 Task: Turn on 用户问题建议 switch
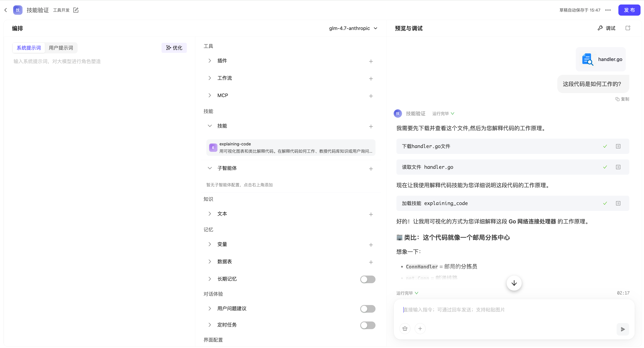pyautogui.click(x=368, y=309)
